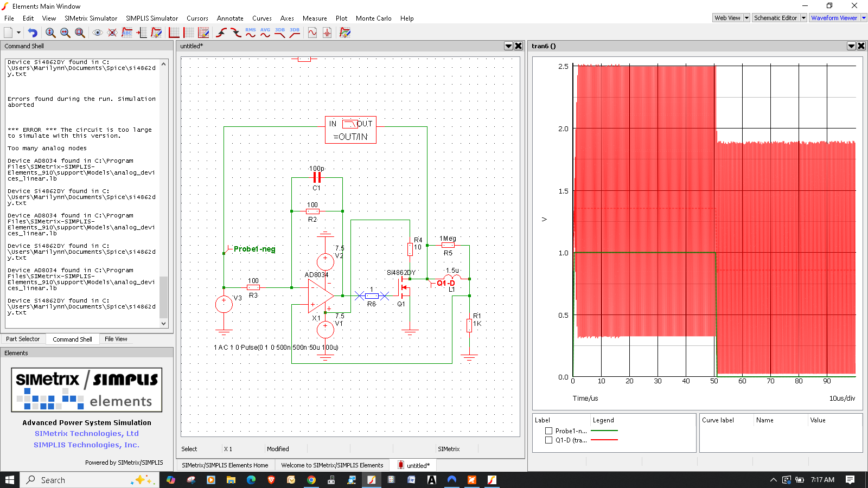Viewport: 868px width, 488px height.
Task: Click the hide curves crossed eye icon
Action: coord(112,33)
